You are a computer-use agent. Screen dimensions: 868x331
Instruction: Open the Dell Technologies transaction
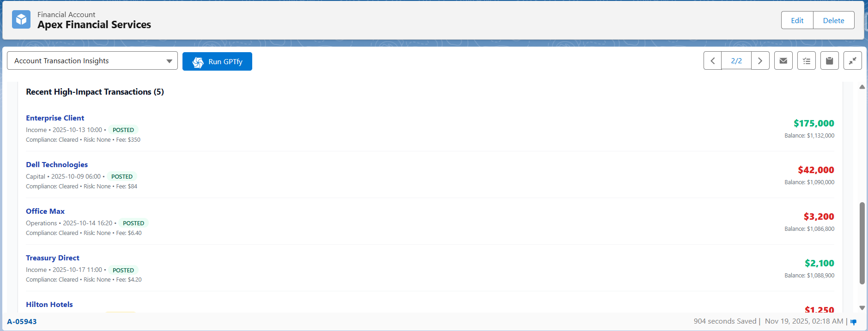57,165
